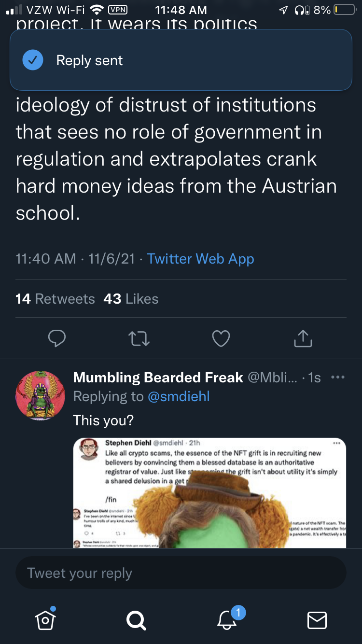Open Twitter Web App source link

pos(200,259)
